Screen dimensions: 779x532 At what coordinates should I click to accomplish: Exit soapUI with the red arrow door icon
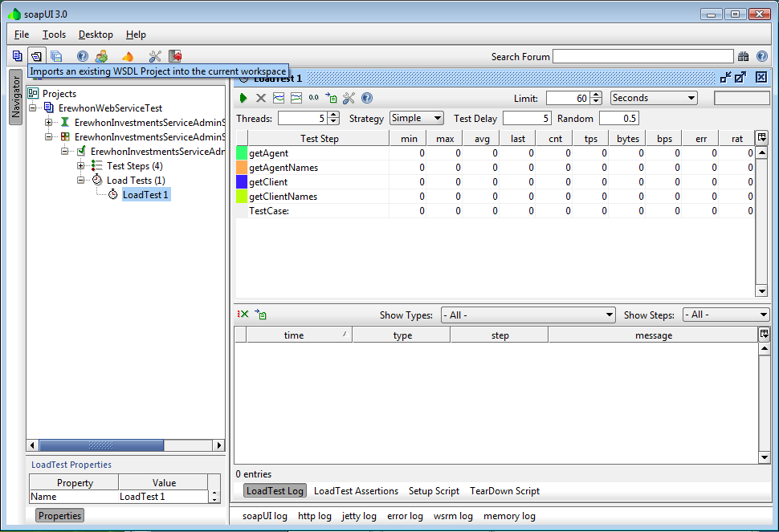pyautogui.click(x=175, y=56)
